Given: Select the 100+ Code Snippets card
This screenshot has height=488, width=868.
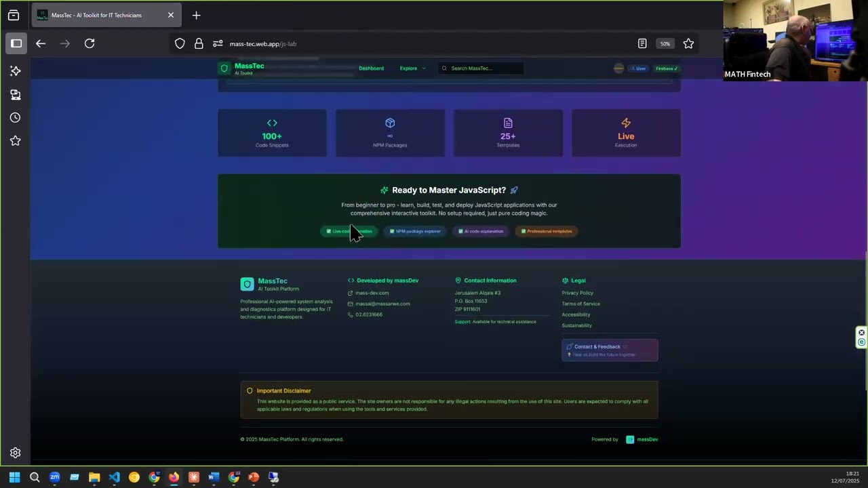Looking at the screenshot, I should [272, 133].
